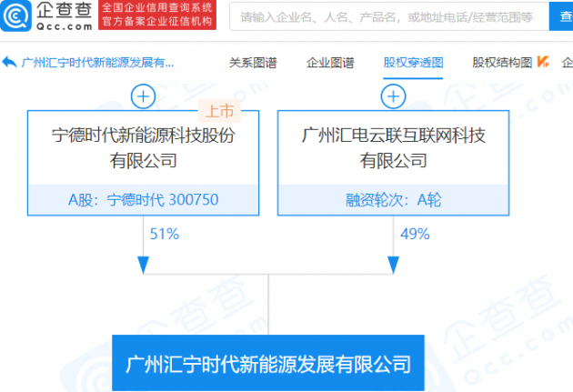Click the 上市 listed badge

[219, 111]
